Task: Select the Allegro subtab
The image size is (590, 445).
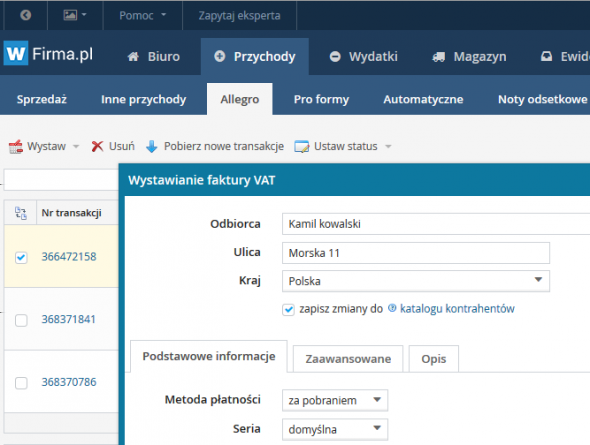Action: coord(240,99)
